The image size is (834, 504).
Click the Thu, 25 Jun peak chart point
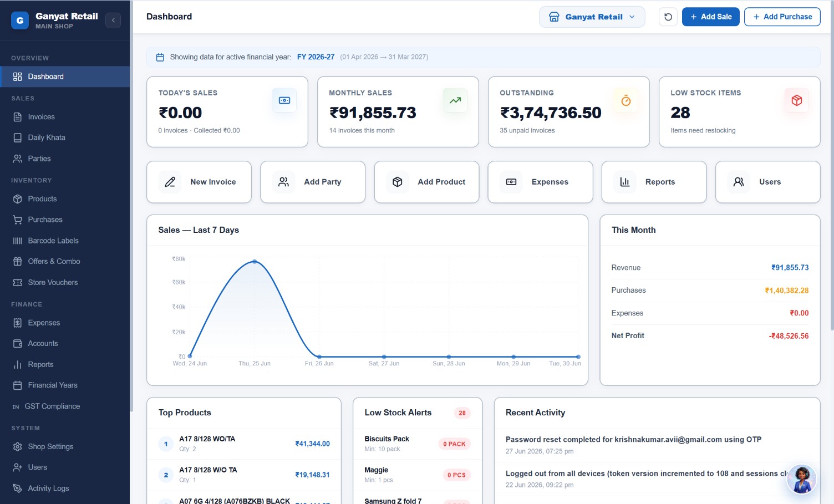point(255,261)
